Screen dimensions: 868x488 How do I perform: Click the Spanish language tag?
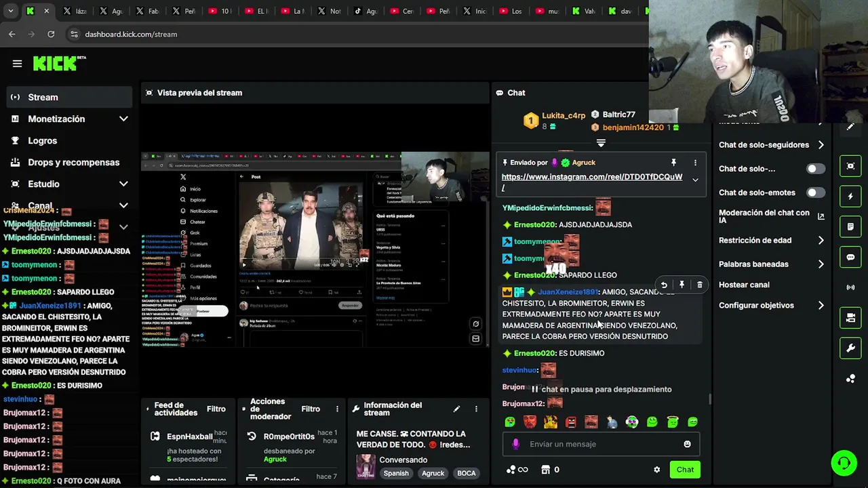pos(396,473)
